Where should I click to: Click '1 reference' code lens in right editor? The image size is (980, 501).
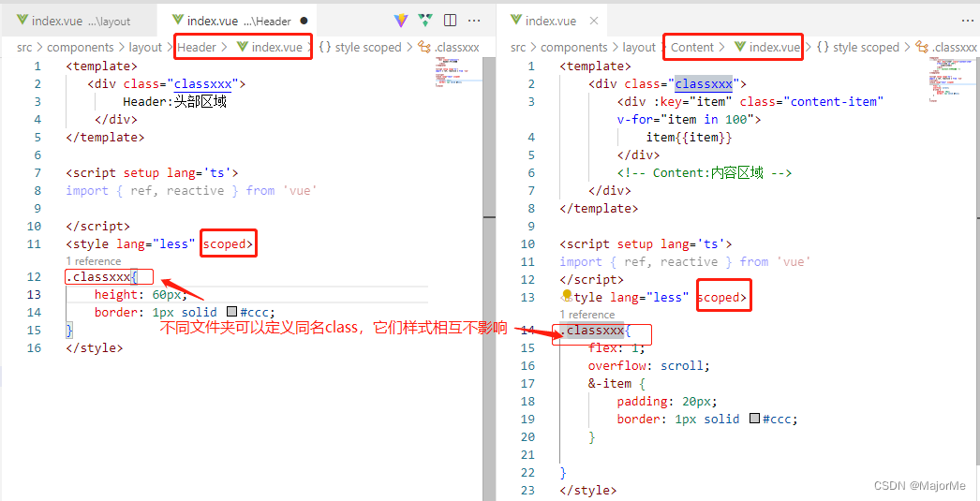point(587,315)
